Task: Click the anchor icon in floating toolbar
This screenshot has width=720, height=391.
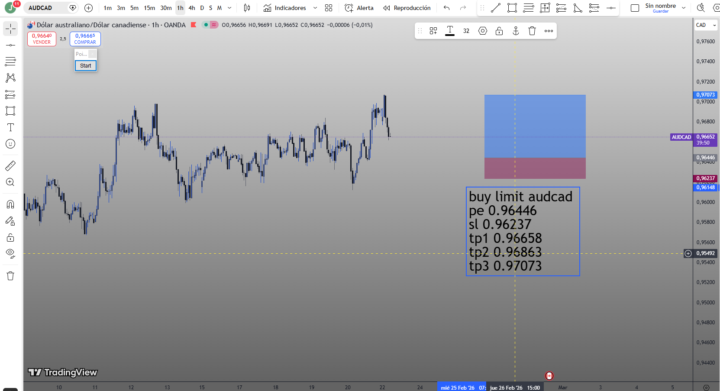Action: click(516, 31)
